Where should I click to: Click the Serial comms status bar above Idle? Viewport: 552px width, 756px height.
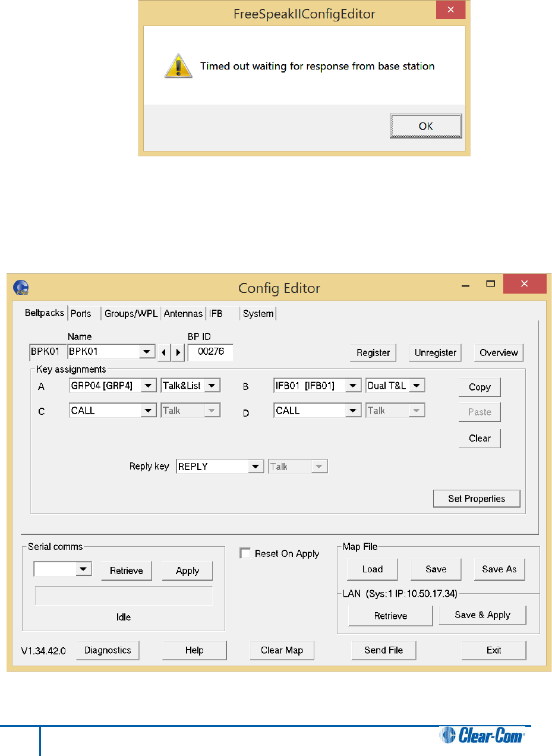124,596
